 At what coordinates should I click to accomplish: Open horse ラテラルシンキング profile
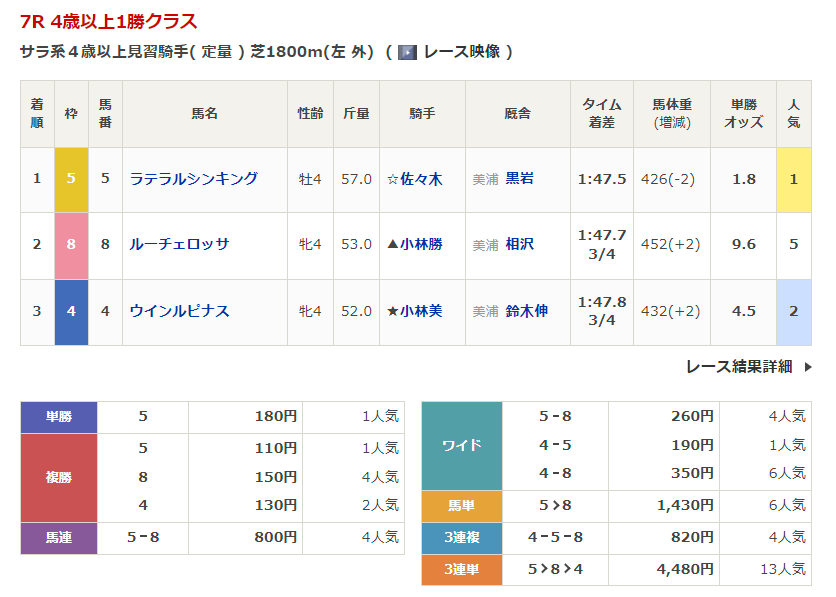(x=193, y=179)
